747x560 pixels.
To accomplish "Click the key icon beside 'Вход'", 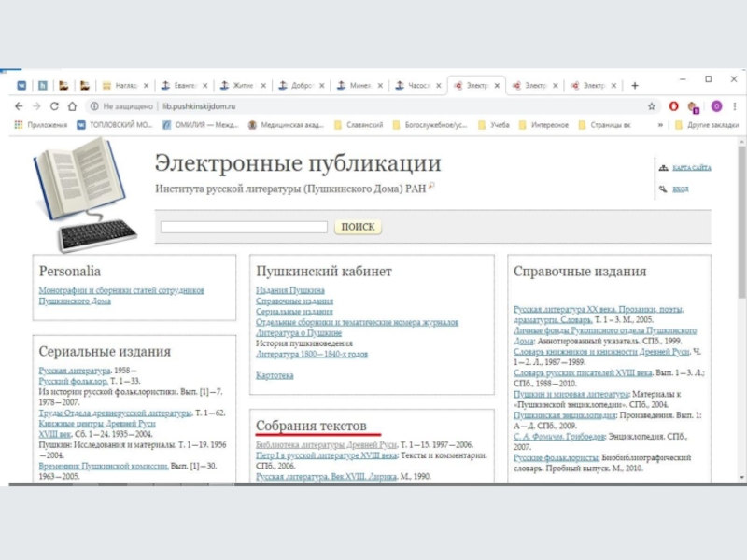I will [663, 189].
